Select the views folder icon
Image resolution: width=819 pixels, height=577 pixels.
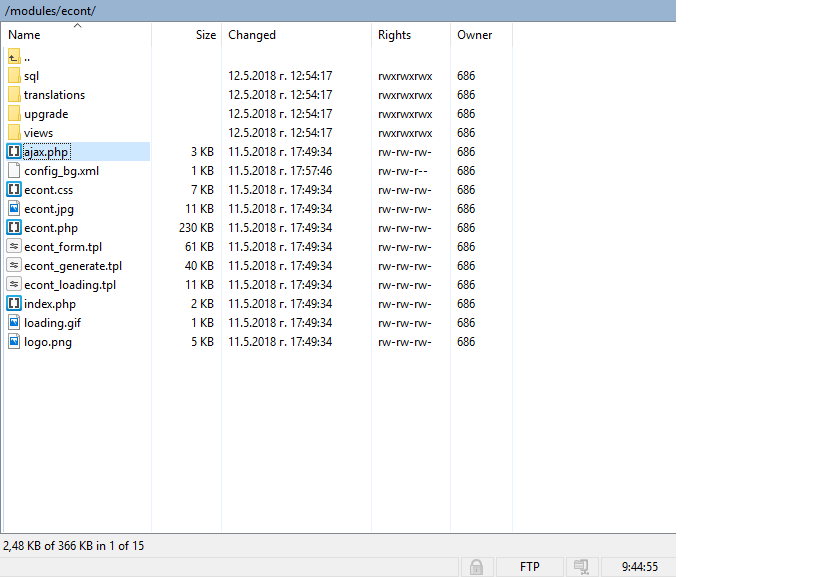14,133
